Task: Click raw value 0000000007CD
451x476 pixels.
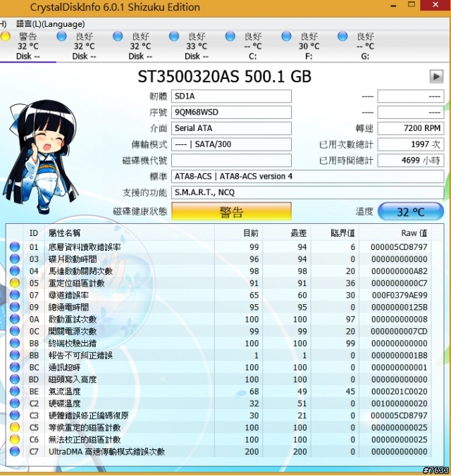Action: coord(400,331)
